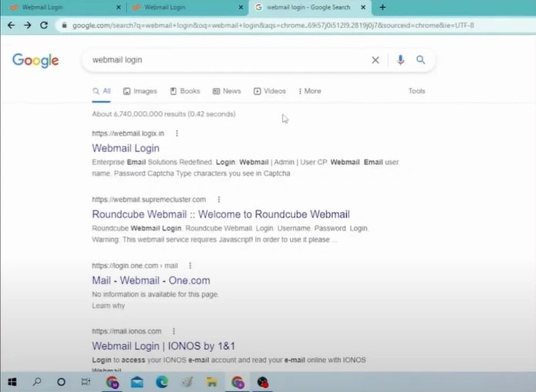Clear the search query with X
Viewport: 536px width, 392px height.
(x=376, y=60)
